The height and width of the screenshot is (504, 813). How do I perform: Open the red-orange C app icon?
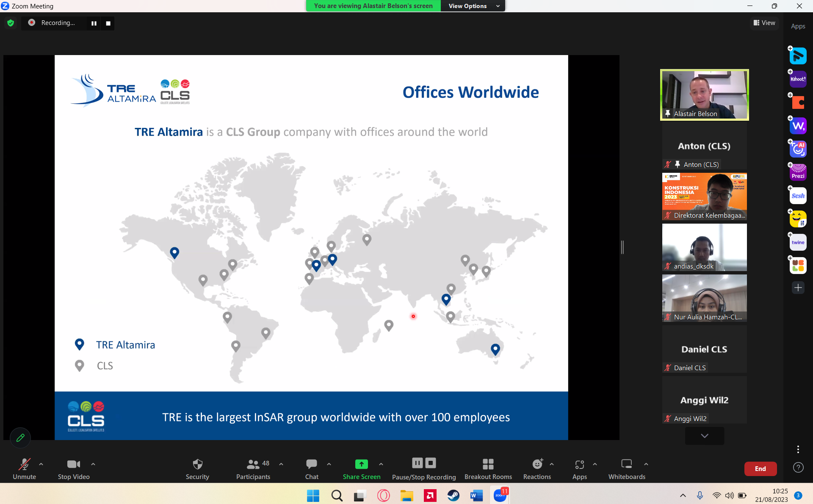pyautogui.click(x=798, y=102)
